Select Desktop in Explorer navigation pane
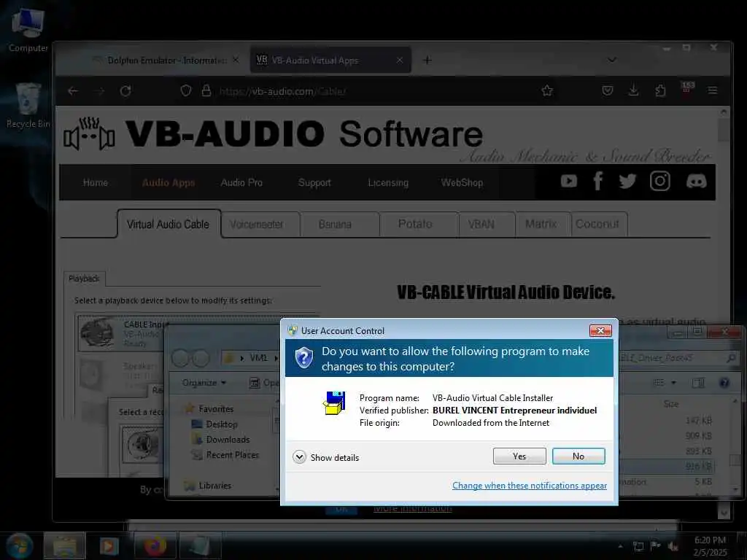This screenshot has height=560, width=747. (215, 424)
